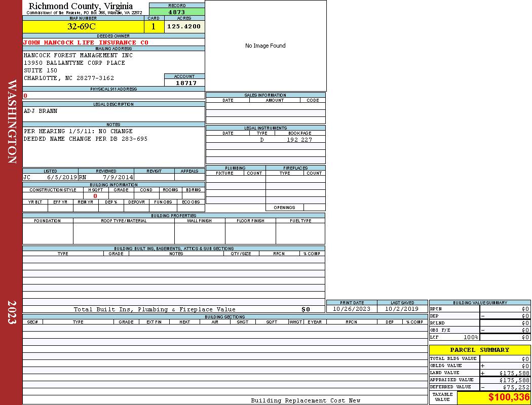Image resolution: width=532 pixels, height=405 pixels.
Task: Click the print date 10/26/2023
Action: tap(351, 309)
